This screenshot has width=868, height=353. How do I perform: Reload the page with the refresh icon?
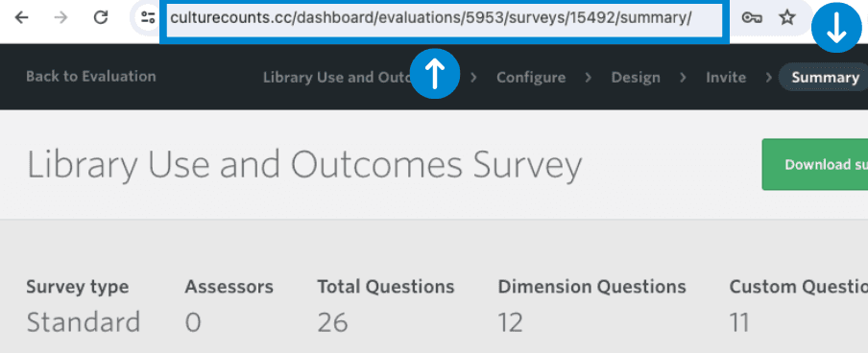[x=100, y=17]
